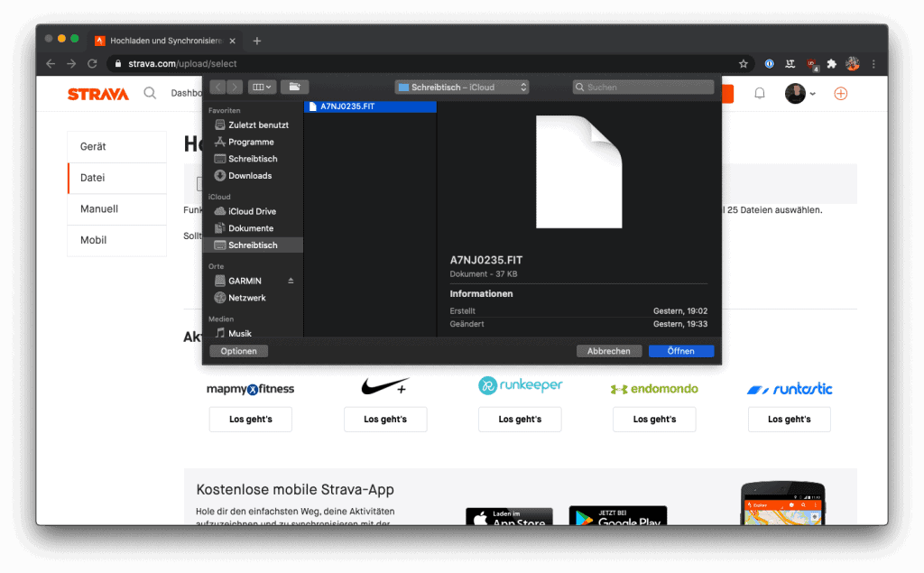The width and height of the screenshot is (924, 573).
Task: Click the endomondo logo
Action: click(x=654, y=389)
